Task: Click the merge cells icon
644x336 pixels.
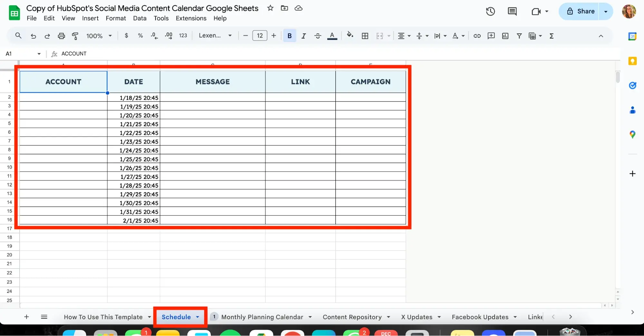Action: pos(380,36)
